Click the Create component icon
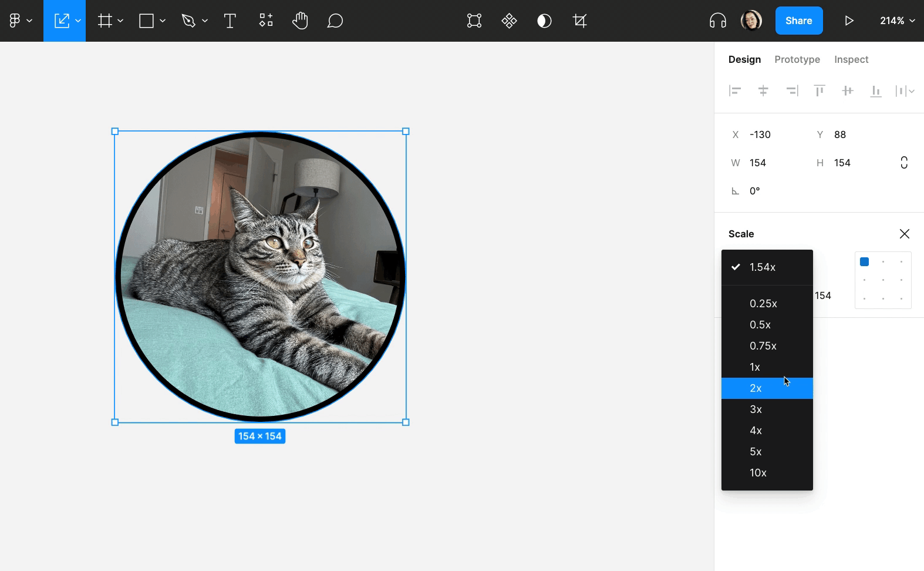The image size is (924, 571). 509,21
